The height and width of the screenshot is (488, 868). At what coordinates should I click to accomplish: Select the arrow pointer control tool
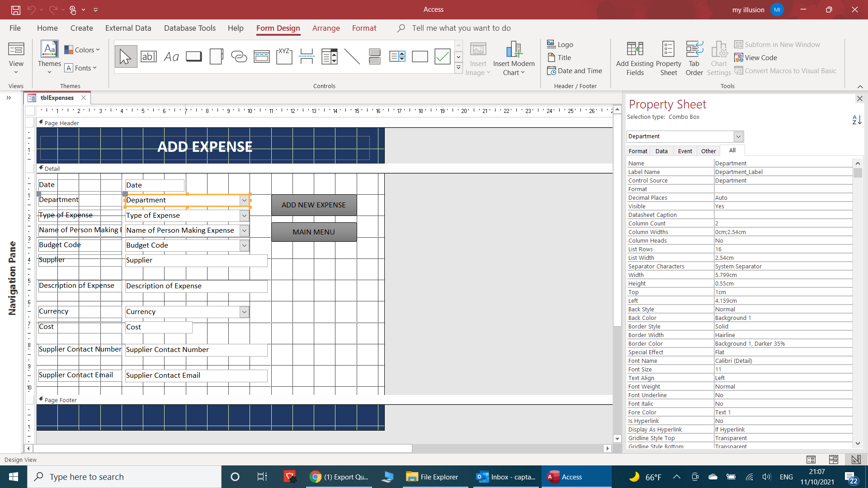126,56
